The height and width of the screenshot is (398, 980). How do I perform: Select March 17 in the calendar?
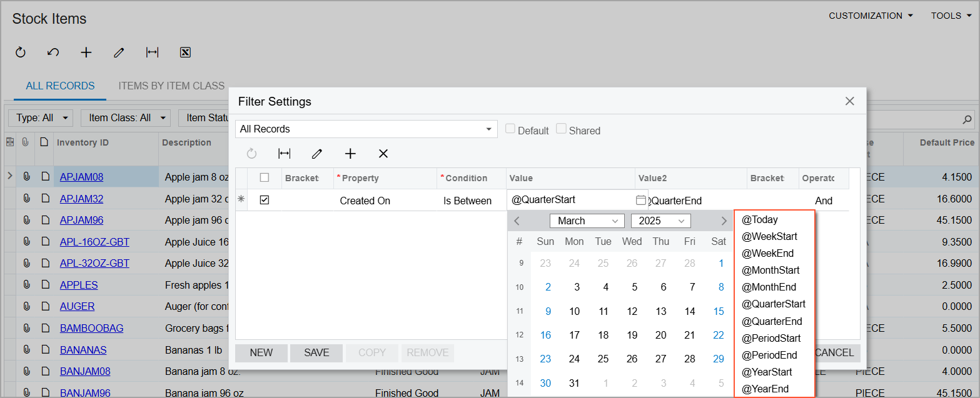click(574, 335)
